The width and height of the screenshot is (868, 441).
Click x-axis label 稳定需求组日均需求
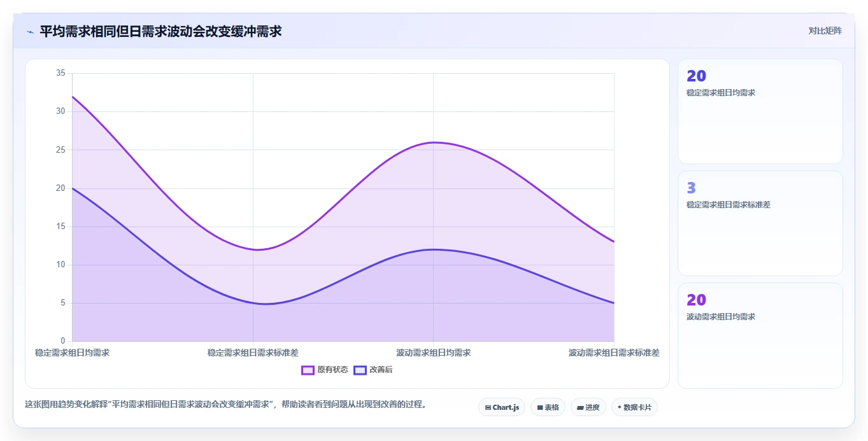(72, 353)
